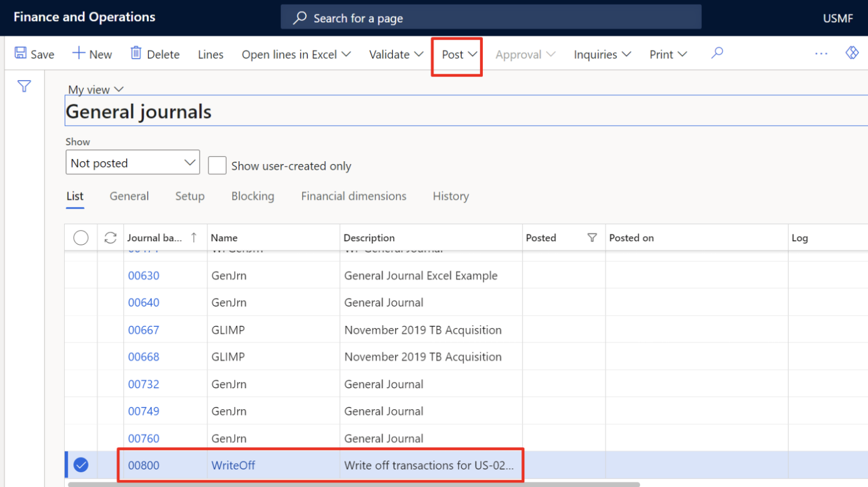
Task: Click the Save disk icon
Action: [20, 53]
